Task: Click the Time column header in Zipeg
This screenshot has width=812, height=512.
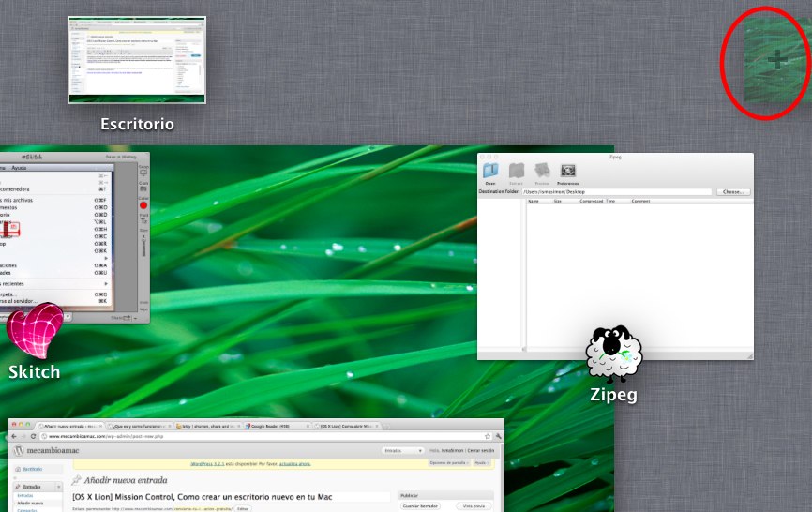Action: click(x=610, y=201)
